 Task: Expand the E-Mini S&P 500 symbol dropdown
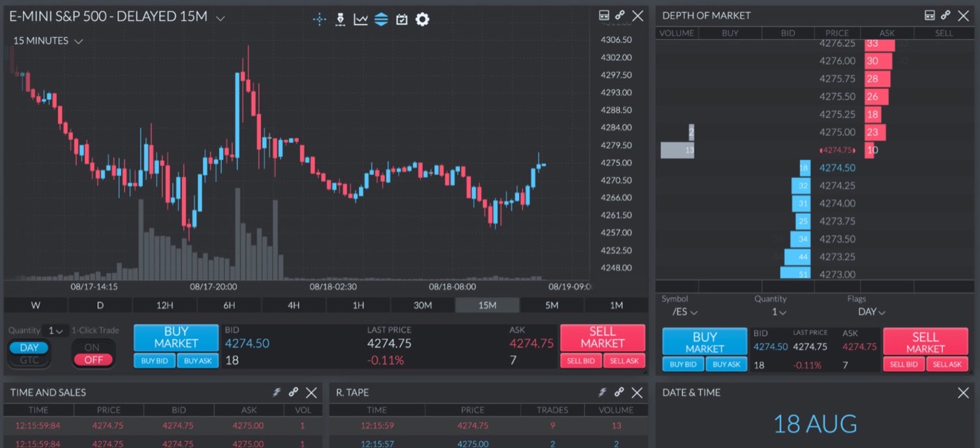click(220, 18)
